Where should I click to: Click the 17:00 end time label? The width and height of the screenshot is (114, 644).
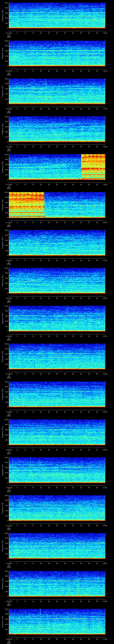click(105, 109)
